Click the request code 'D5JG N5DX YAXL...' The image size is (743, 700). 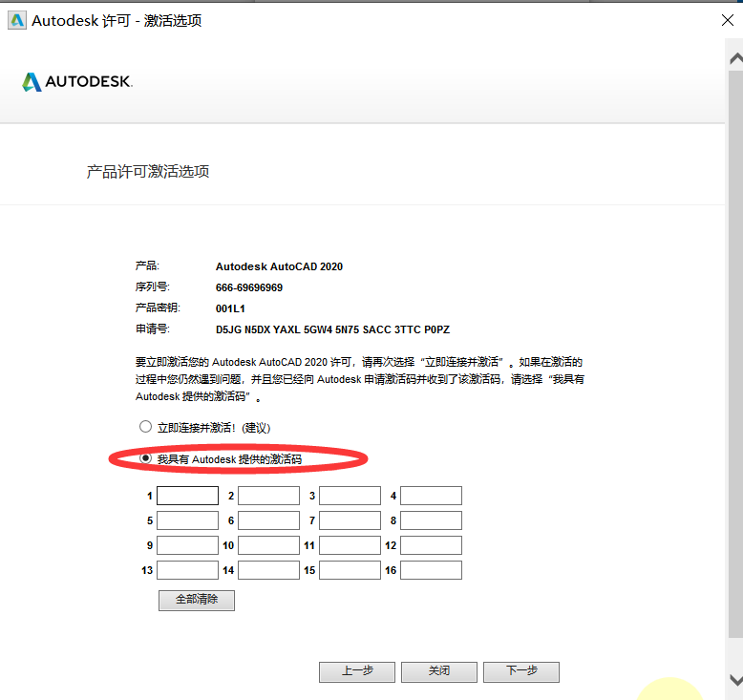[332, 329]
